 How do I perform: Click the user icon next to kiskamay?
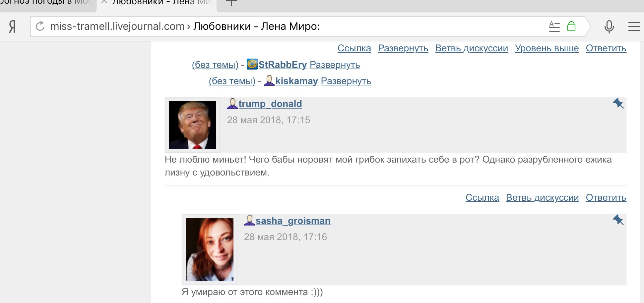(269, 80)
